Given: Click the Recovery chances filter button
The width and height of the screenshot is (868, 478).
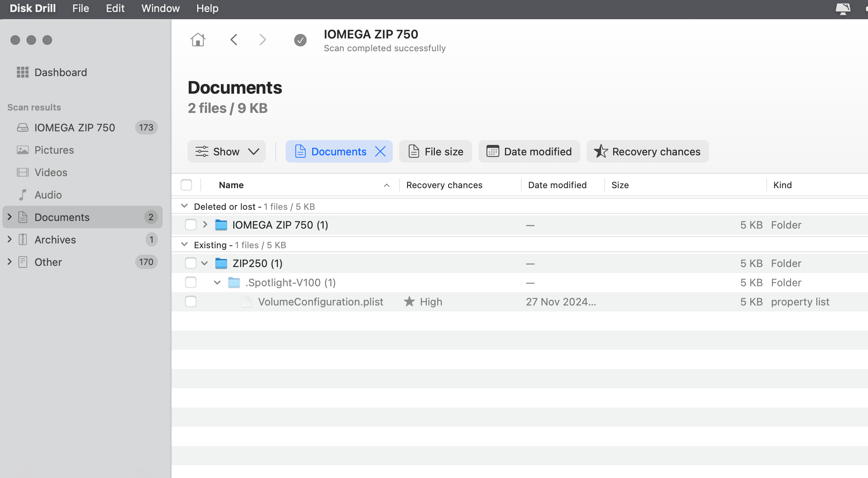Looking at the screenshot, I should tap(647, 151).
